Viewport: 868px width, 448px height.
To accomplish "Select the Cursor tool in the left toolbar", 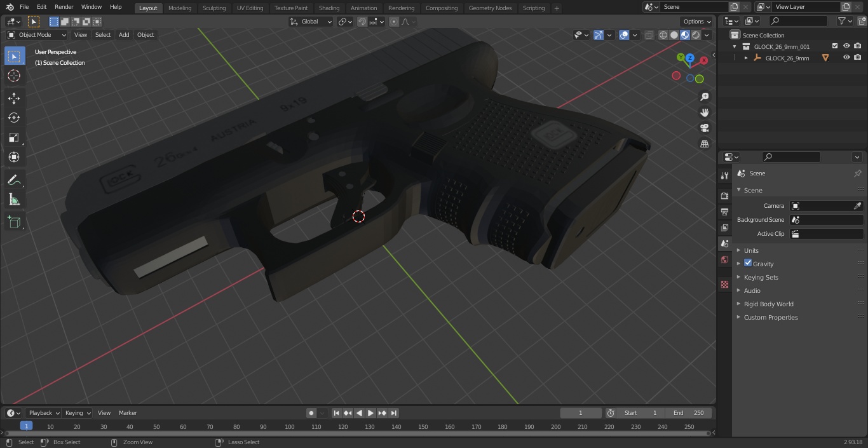I will (14, 76).
